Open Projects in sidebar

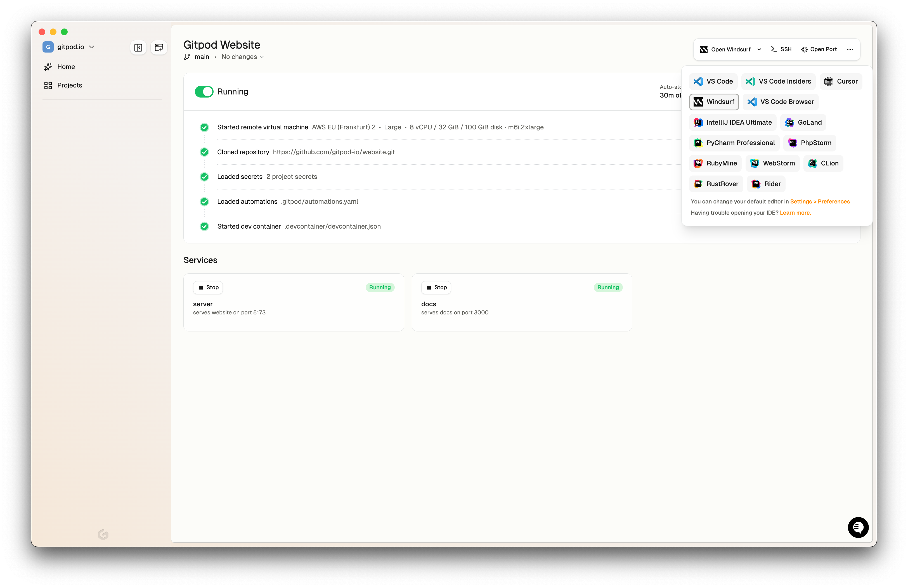pos(69,85)
